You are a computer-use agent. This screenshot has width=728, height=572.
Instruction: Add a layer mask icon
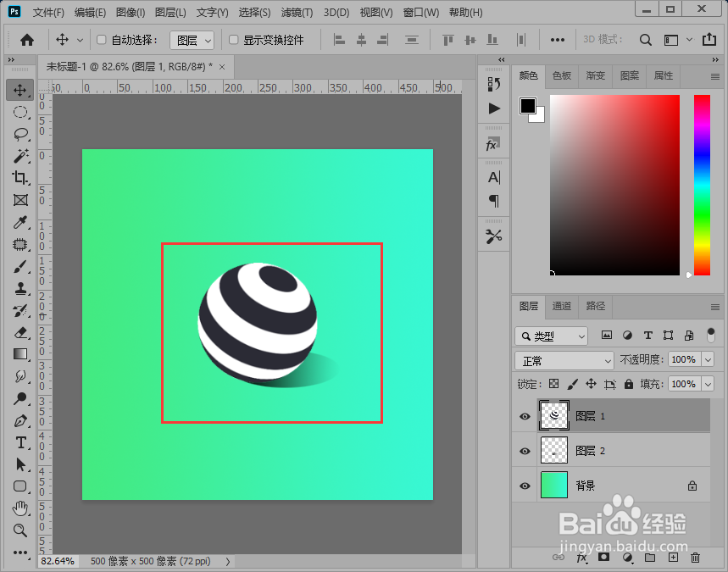[603, 557]
